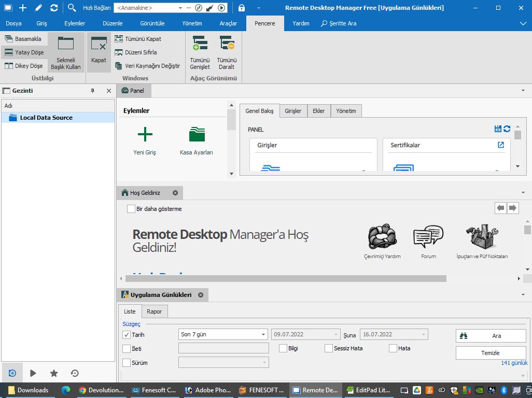This screenshot has height=398, width=532.
Task: Click the Yeni Giriş green plus icon
Action: [145, 134]
